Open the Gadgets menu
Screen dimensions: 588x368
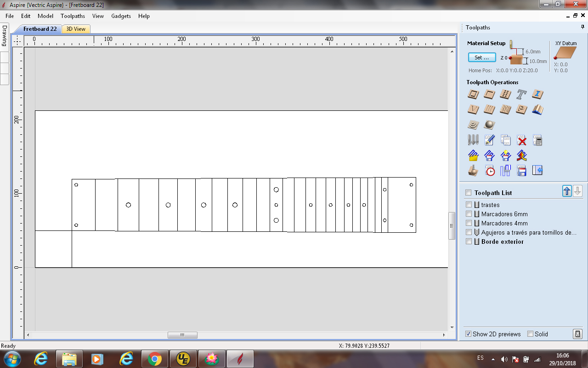(x=121, y=16)
